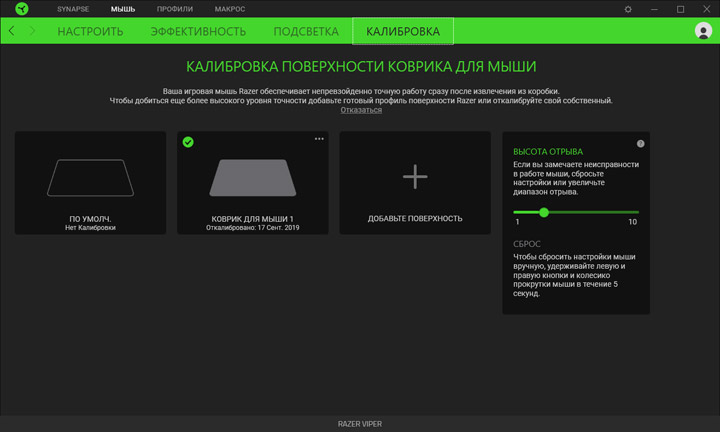Select the Коврик для мыши 1 card

click(x=253, y=183)
